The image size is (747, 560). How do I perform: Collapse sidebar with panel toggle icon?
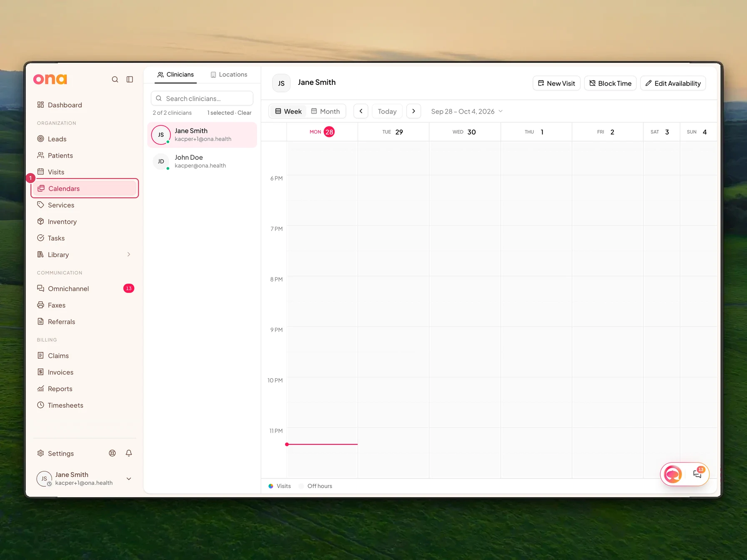click(130, 79)
